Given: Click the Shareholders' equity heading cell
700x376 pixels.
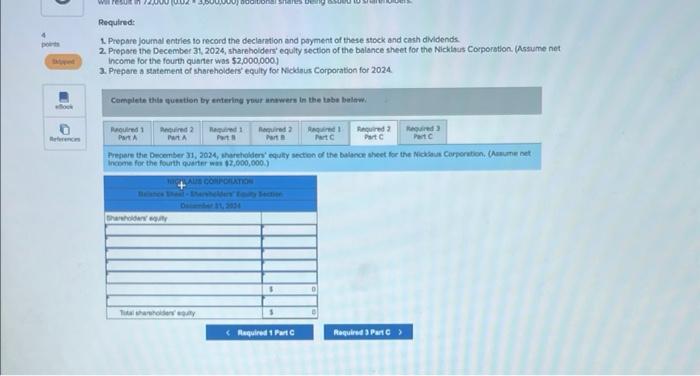Looking at the screenshot, I should [183, 218].
